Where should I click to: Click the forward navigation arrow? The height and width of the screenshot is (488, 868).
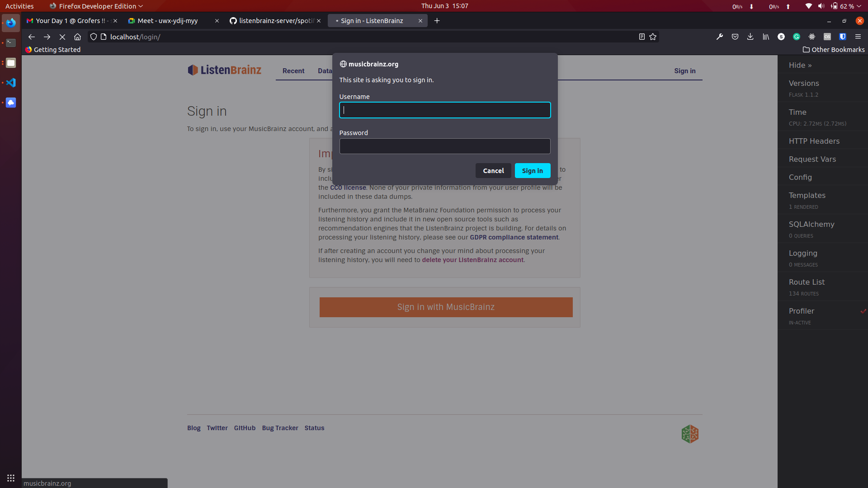tap(47, 37)
